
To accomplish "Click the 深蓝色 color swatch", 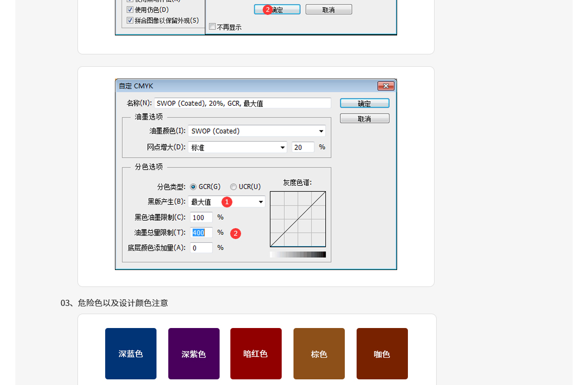I will pyautogui.click(x=130, y=353).
